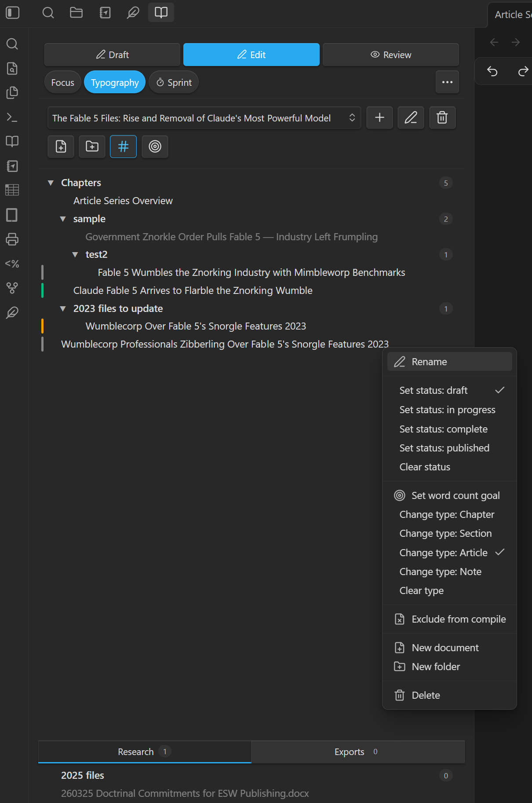Viewport: 532px width, 803px height.
Task: Switch to Edit mode
Action: 251,55
